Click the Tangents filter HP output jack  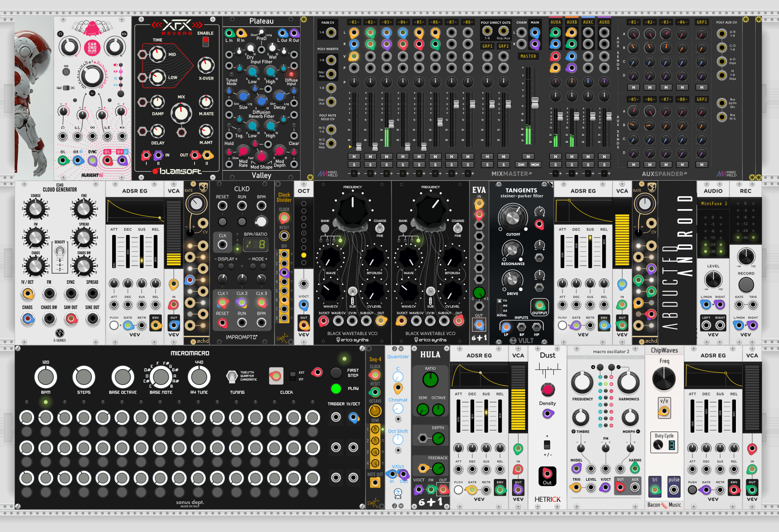pyautogui.click(x=537, y=326)
